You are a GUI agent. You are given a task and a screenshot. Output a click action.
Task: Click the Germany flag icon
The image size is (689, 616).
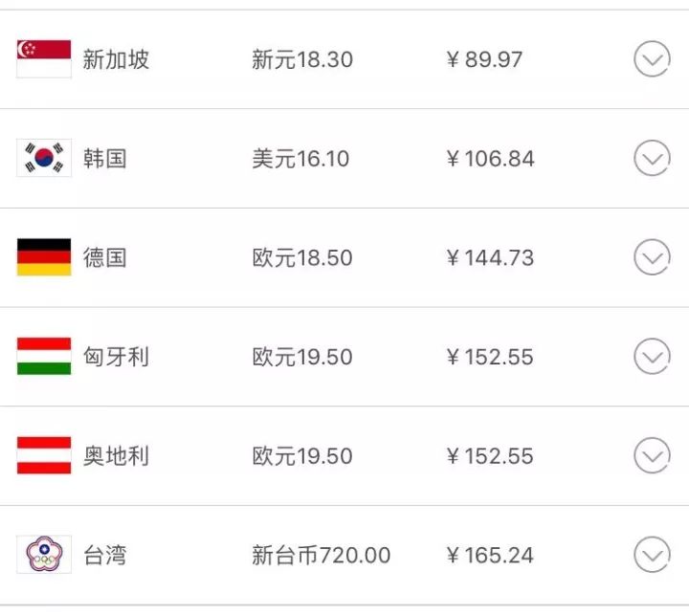tap(44, 257)
